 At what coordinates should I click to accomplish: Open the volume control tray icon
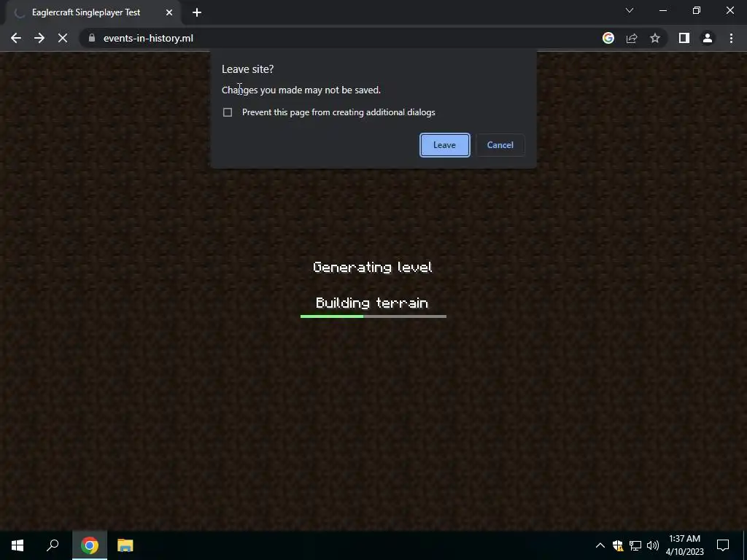[653, 545]
